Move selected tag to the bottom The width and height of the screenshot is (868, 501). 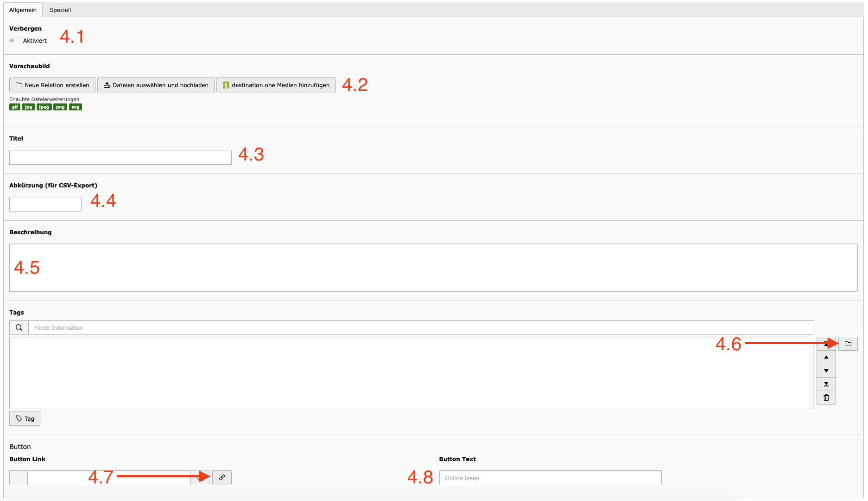tap(826, 384)
